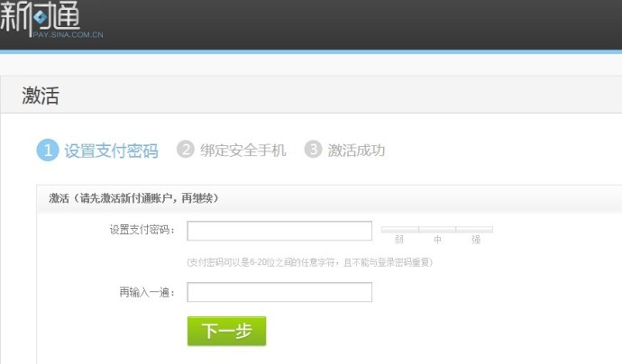Viewport: 622px width, 364px height.
Task: Click the step 3 circle icon
Action: 313,150
